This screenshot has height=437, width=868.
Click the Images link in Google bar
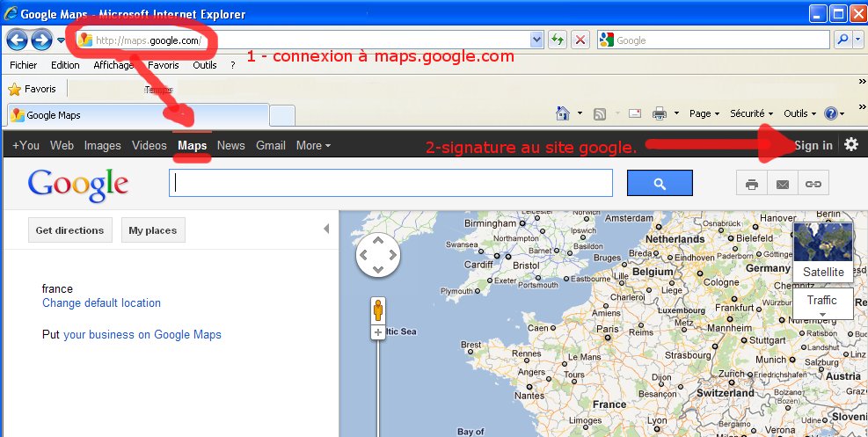pos(102,145)
